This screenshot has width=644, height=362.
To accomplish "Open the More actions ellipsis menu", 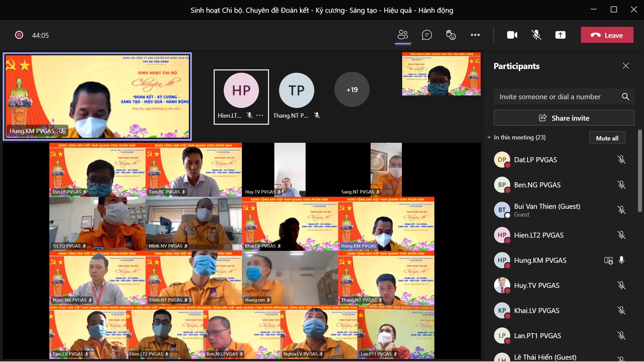I will click(475, 35).
